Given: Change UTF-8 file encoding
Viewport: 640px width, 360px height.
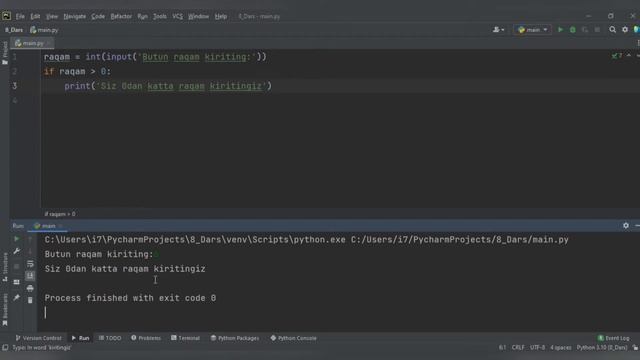Looking at the screenshot, I should click(x=538, y=348).
